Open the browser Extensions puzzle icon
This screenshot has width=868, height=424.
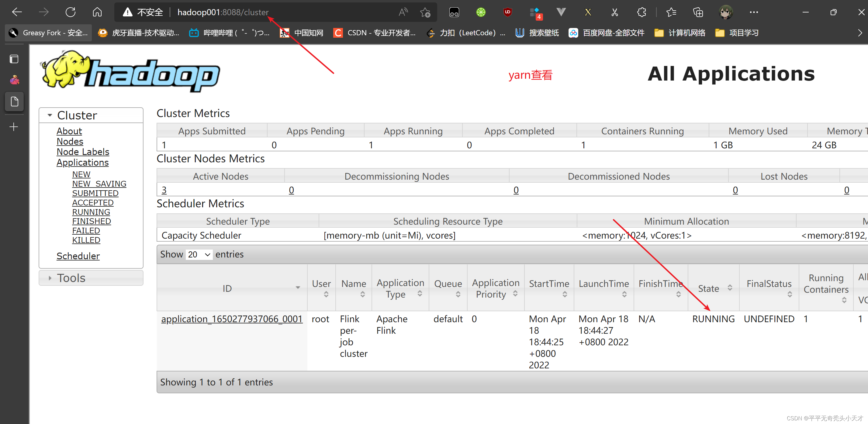(641, 12)
